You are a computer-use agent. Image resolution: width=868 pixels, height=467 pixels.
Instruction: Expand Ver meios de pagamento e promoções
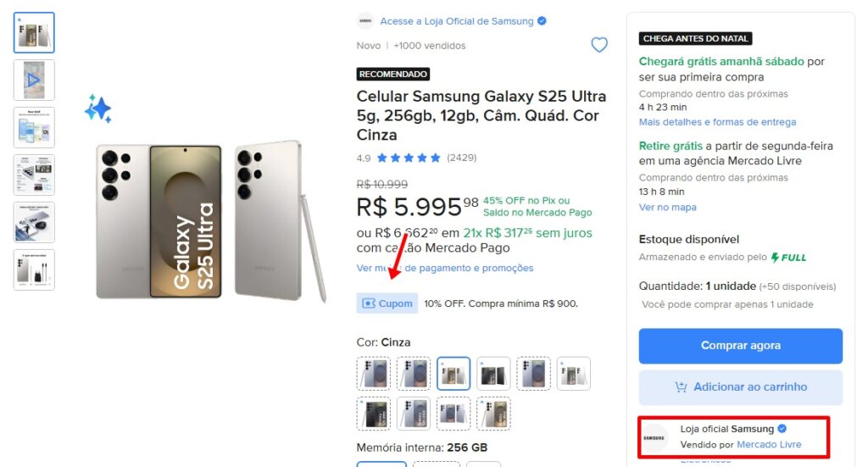click(445, 268)
